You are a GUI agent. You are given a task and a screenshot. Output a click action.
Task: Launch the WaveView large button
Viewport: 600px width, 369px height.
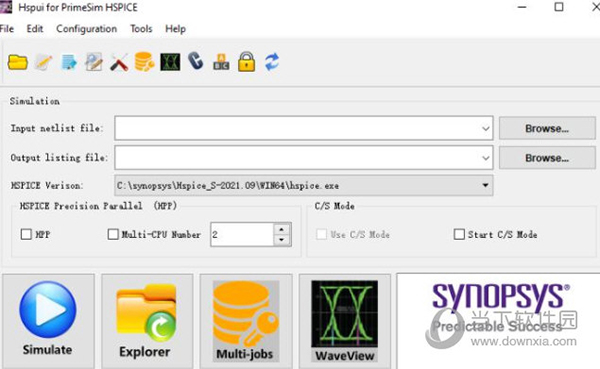click(x=345, y=321)
